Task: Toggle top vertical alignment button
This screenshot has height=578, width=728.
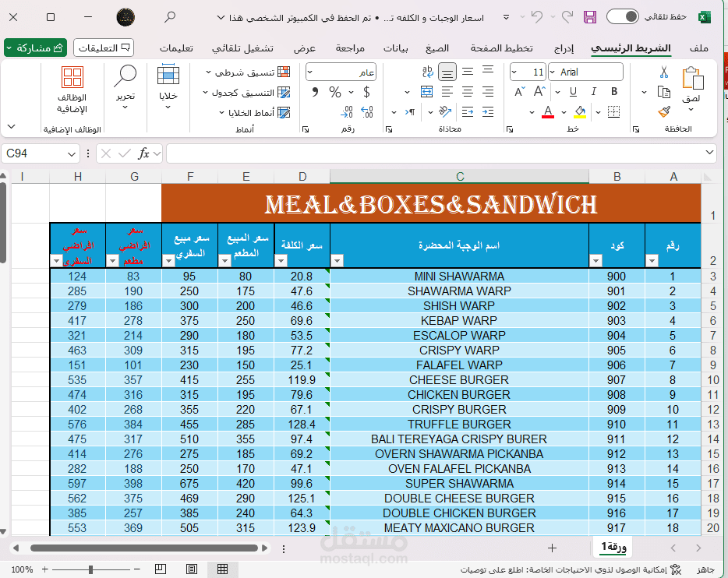Action: [x=488, y=71]
